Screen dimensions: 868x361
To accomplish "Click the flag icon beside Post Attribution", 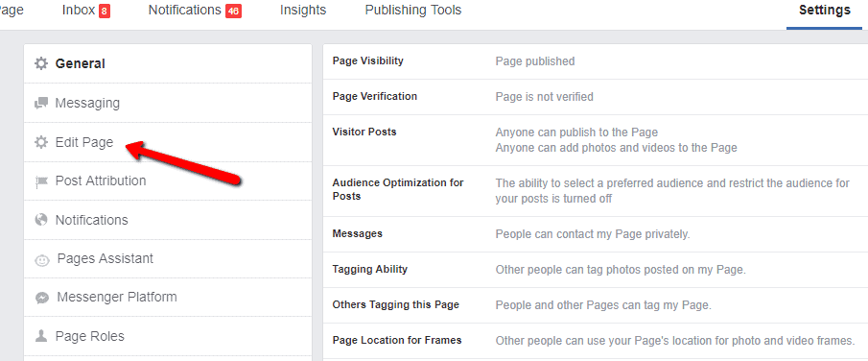I will click(x=41, y=181).
